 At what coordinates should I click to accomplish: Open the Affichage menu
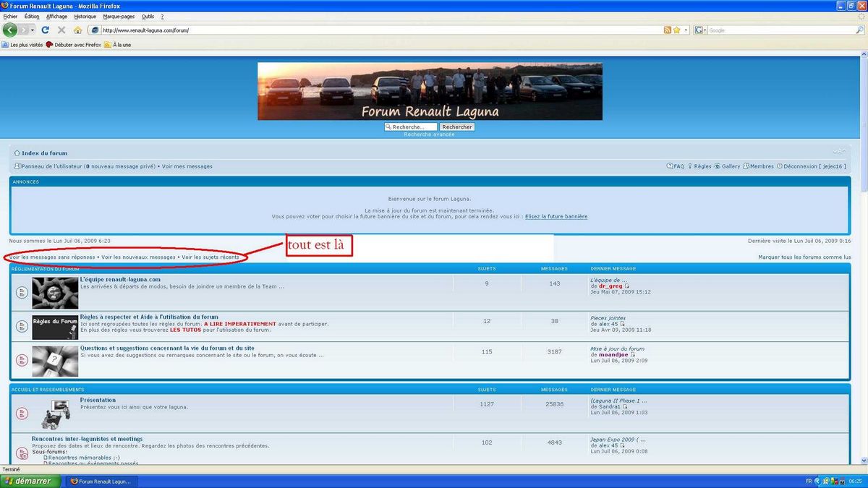coord(56,16)
